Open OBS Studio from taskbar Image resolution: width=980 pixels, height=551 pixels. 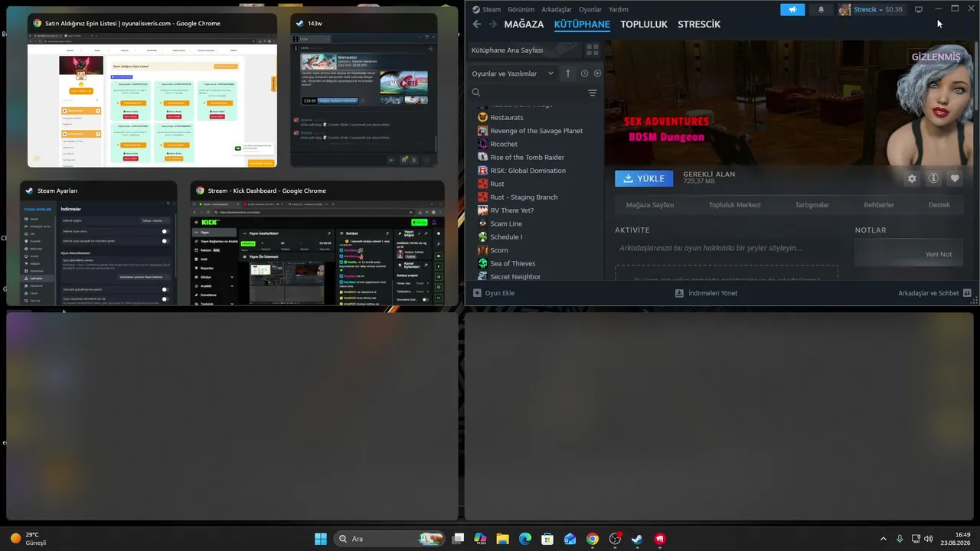(x=615, y=539)
